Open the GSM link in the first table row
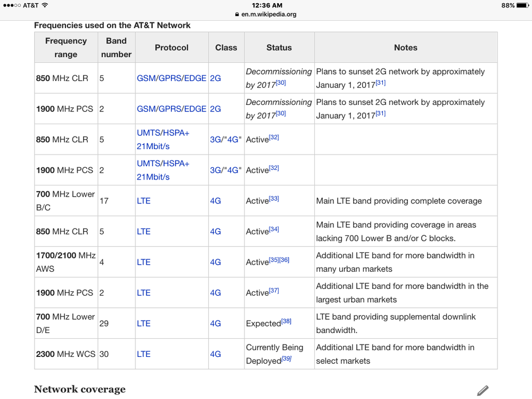 click(x=145, y=78)
